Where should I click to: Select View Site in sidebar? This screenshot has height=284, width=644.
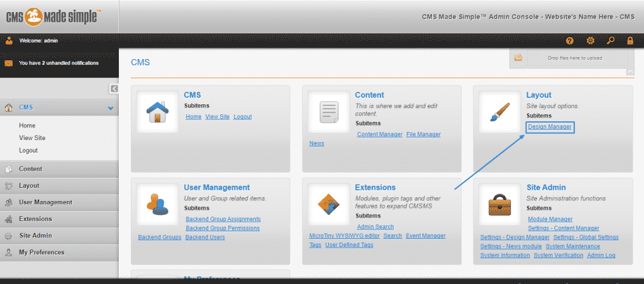tap(32, 138)
